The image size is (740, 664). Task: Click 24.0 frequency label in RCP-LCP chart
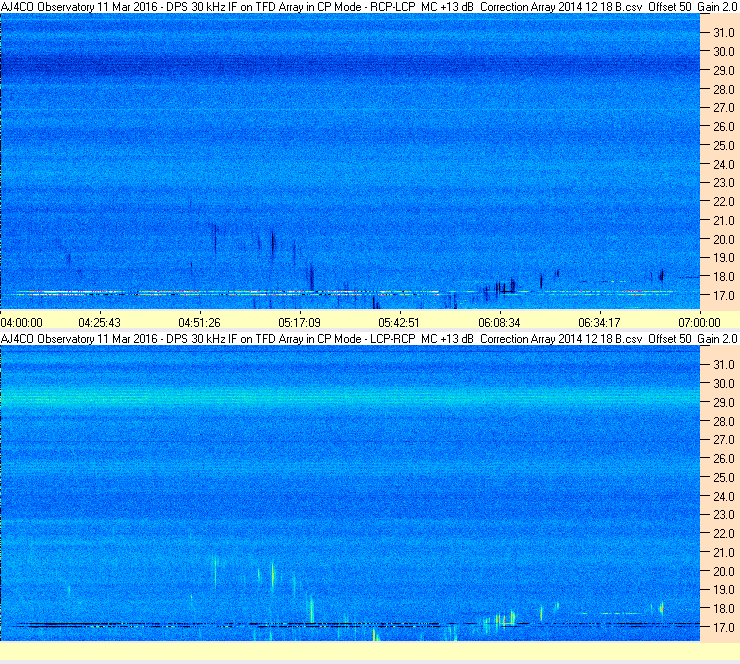[723, 164]
